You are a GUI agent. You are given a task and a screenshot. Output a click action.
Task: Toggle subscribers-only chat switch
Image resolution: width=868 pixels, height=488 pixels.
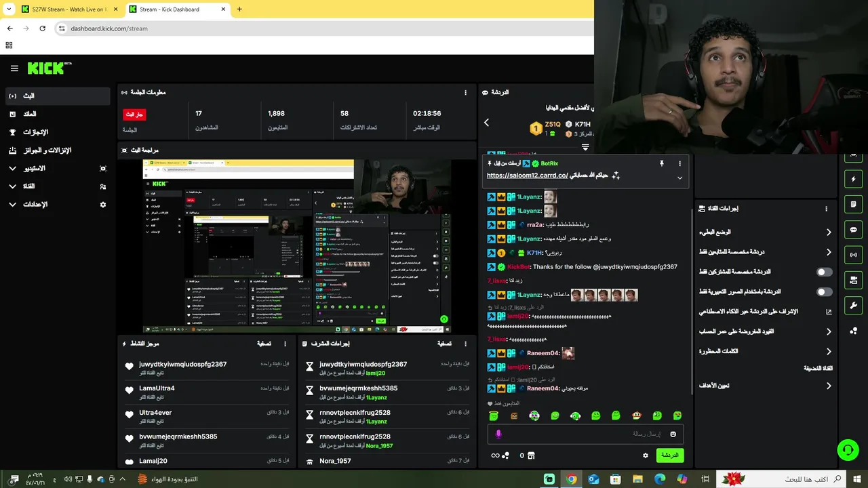[x=824, y=272]
